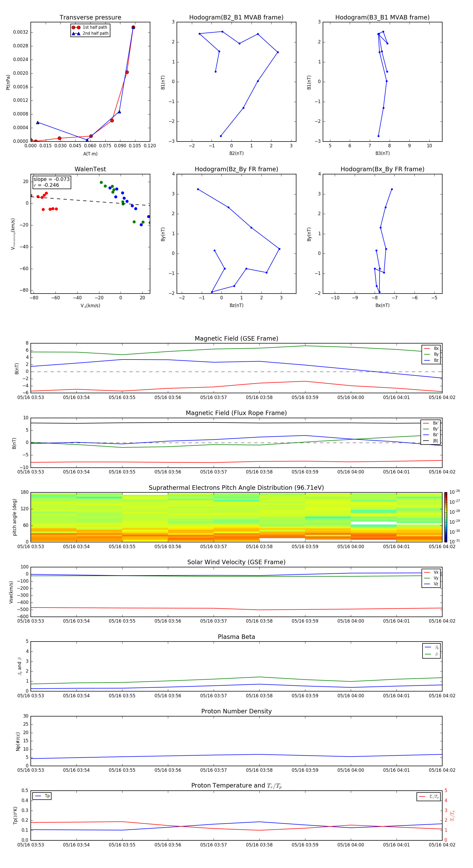The width and height of the screenshot is (473, 868).
Task: Click the topmost data point in Transverse pressure
Action: [133, 27]
